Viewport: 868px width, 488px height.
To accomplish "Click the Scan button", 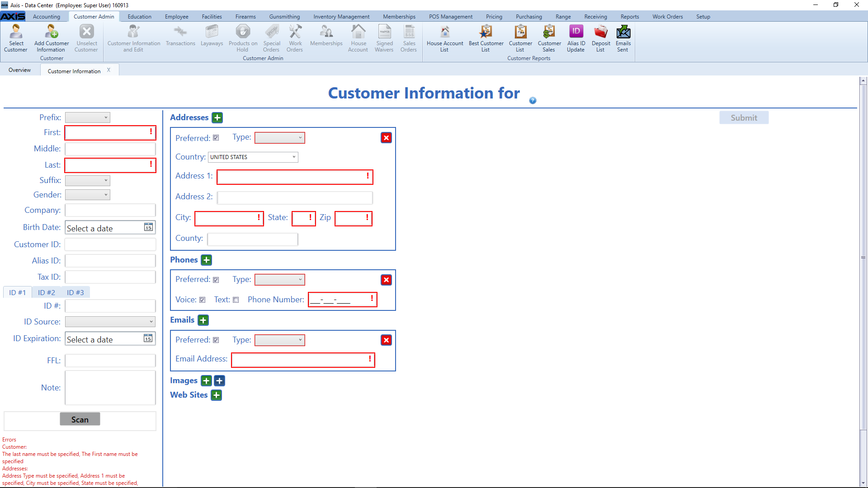I will coord(80,420).
